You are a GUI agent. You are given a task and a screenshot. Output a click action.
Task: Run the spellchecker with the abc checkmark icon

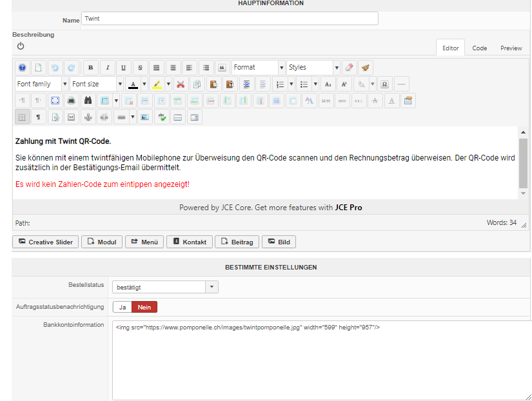162,117
